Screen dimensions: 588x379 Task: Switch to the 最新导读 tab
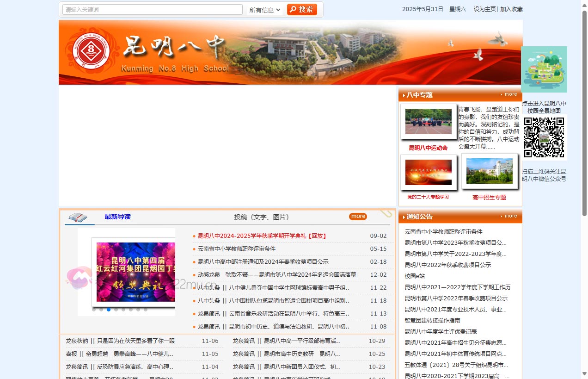point(117,217)
